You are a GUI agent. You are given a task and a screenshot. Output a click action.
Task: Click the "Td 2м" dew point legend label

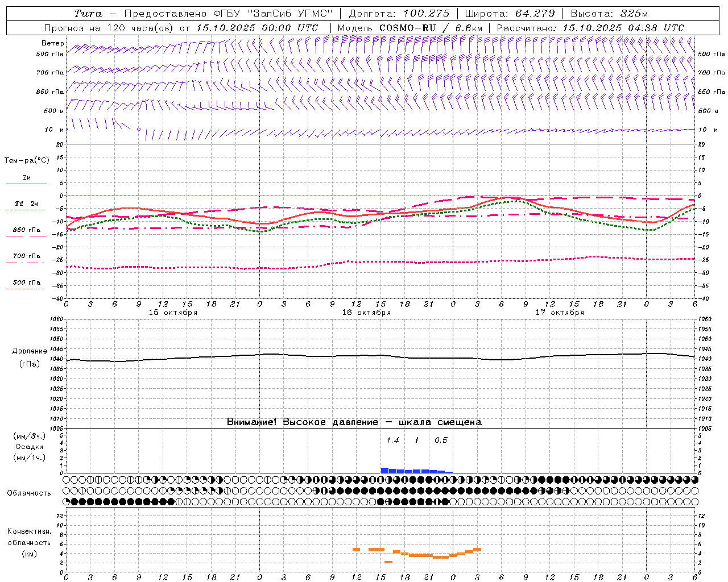pyautogui.click(x=26, y=203)
